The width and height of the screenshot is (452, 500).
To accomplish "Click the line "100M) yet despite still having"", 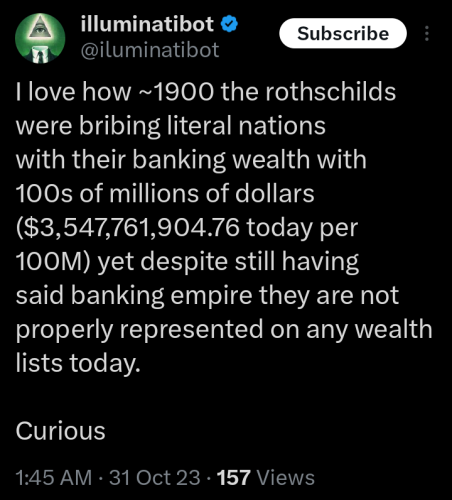I will (187, 262).
